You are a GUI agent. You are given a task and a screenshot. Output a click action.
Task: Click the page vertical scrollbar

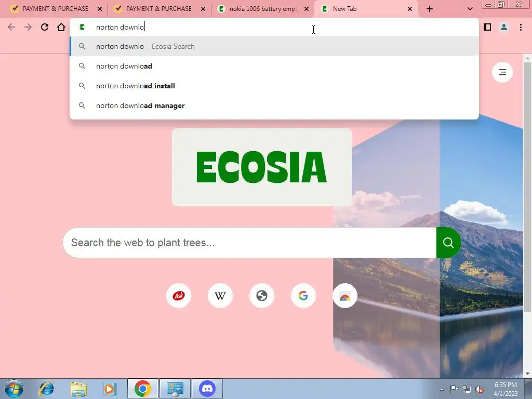click(527, 187)
